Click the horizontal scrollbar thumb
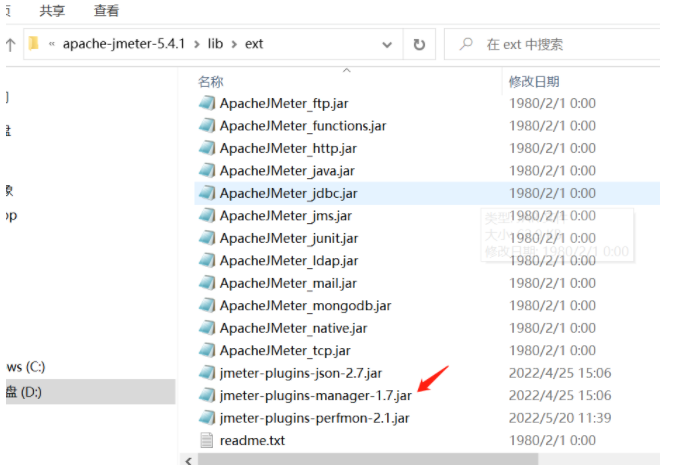 coord(368,460)
